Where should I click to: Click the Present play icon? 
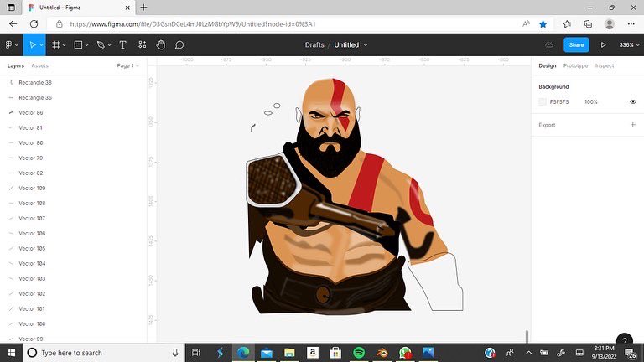[603, 44]
